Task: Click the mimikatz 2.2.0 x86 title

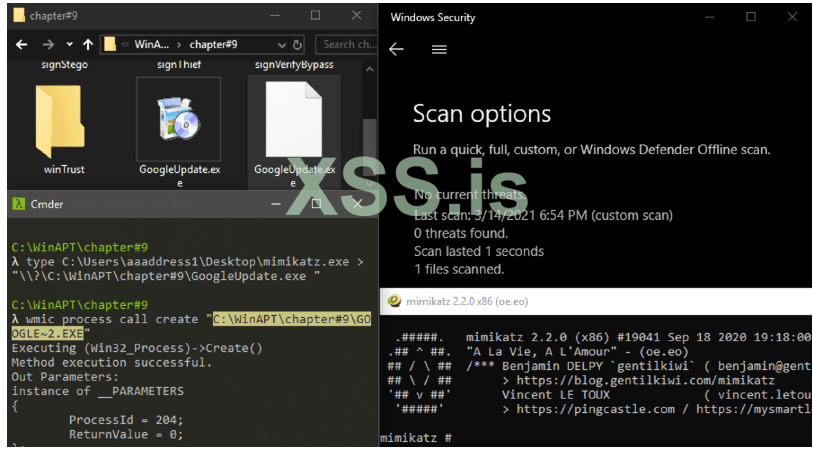Action: 467,302
